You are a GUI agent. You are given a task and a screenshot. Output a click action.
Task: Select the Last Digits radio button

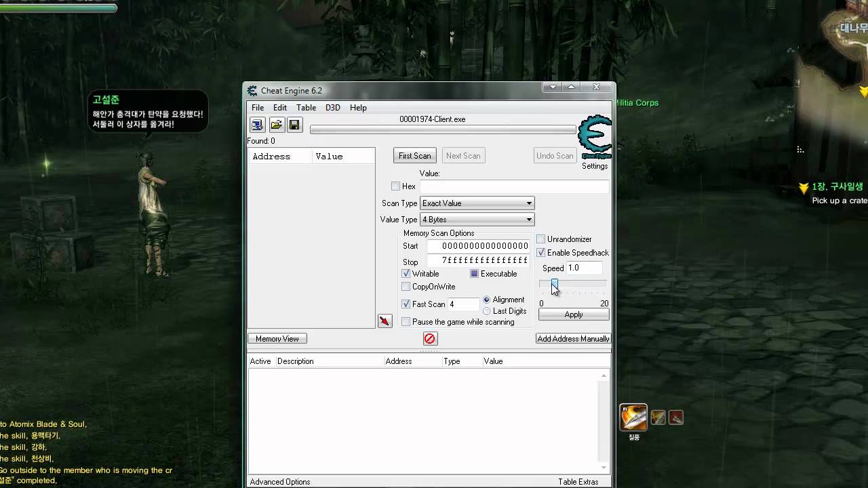[x=487, y=311]
